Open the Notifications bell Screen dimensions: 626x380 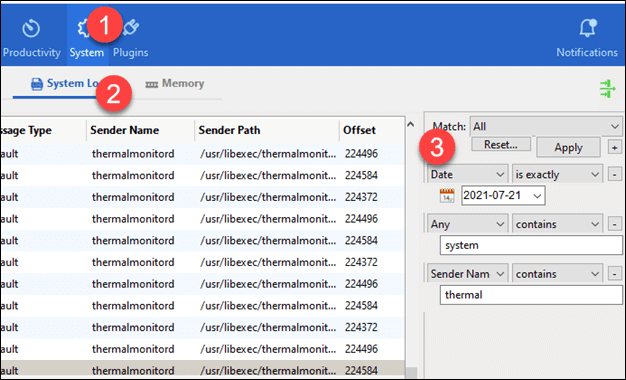pyautogui.click(x=587, y=39)
